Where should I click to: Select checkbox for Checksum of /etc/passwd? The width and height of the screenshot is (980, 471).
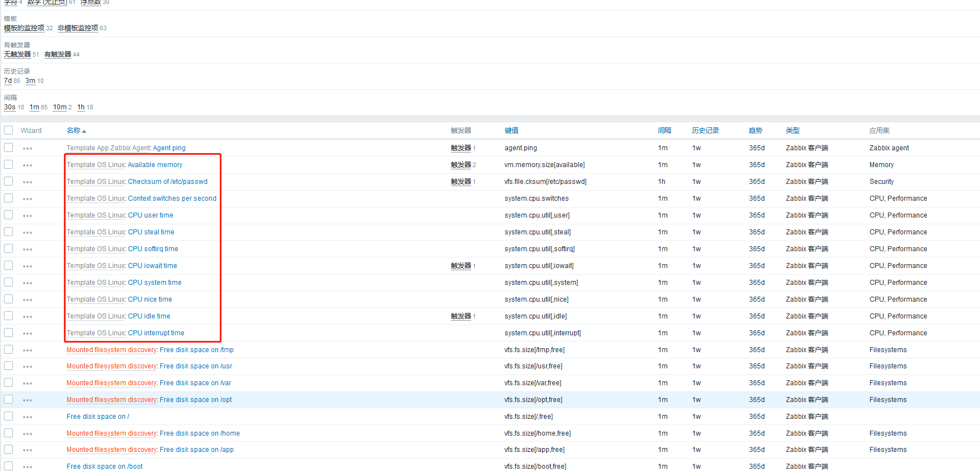point(8,181)
